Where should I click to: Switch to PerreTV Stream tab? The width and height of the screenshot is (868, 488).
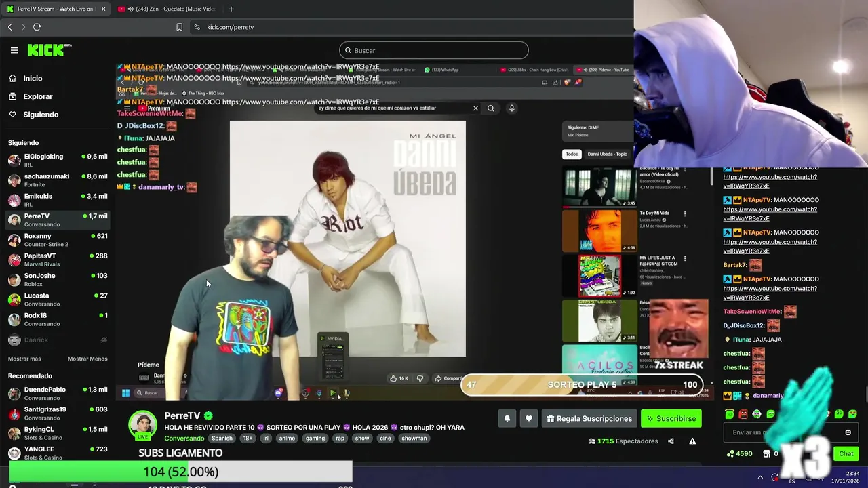[x=56, y=9]
